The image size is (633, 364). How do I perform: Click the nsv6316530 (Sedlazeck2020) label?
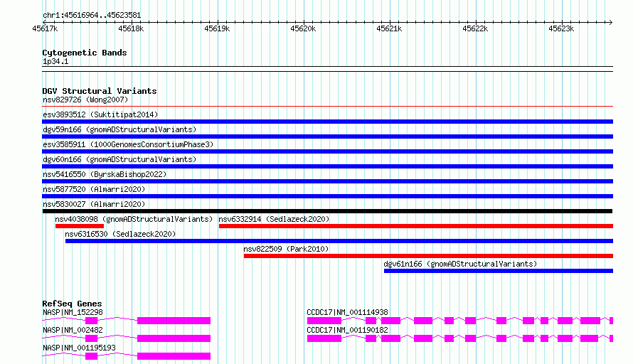tap(120, 234)
